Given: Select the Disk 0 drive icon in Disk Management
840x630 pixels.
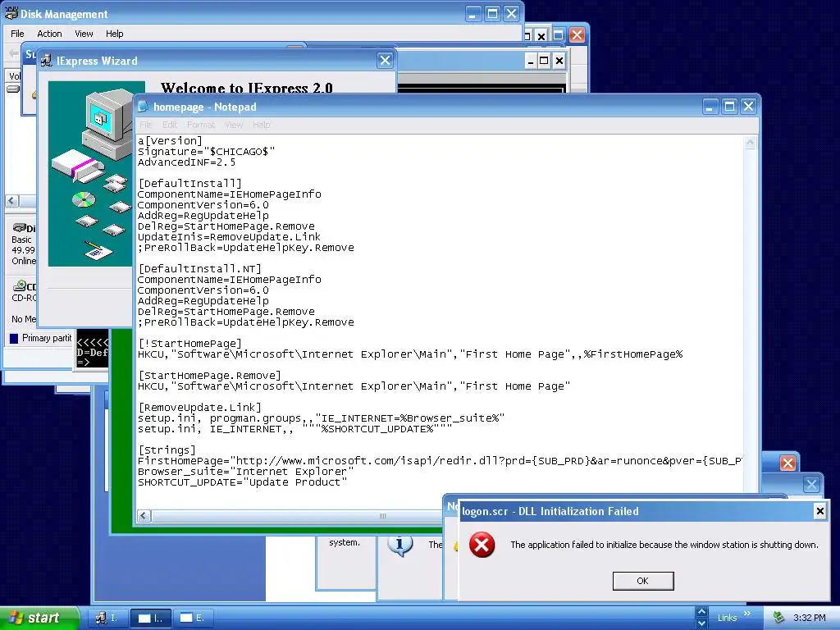Looking at the screenshot, I should 20,228.
